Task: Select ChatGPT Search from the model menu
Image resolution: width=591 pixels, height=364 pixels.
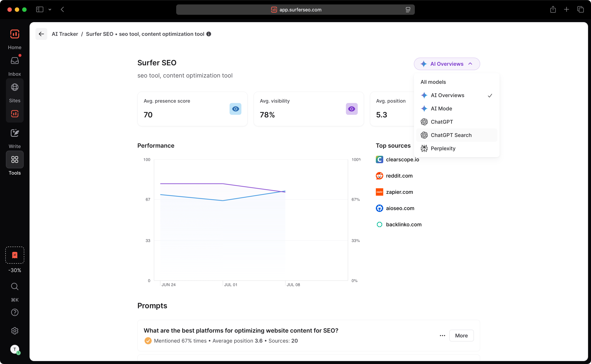Action: coord(451,135)
